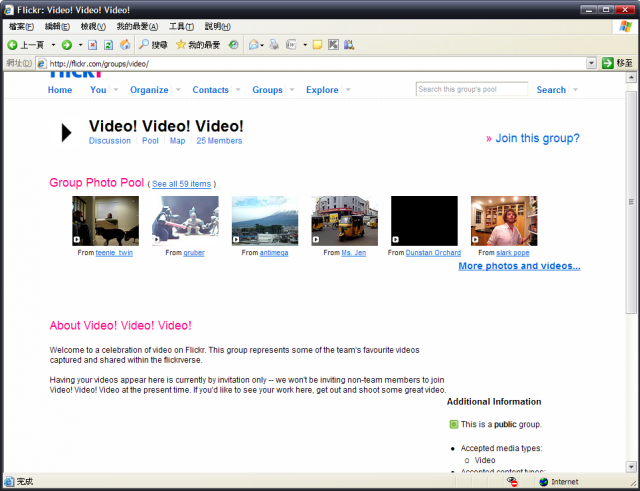Viewport: 640px width, 491px height.
Task: Open the group Pool link
Action: [150, 141]
